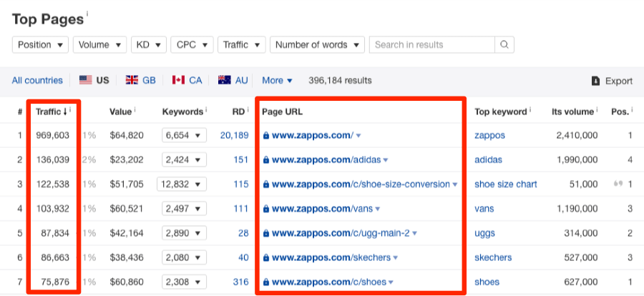Image resolution: width=644 pixels, height=296 pixels.
Task: Switch to the All countries tab
Action: (x=37, y=81)
